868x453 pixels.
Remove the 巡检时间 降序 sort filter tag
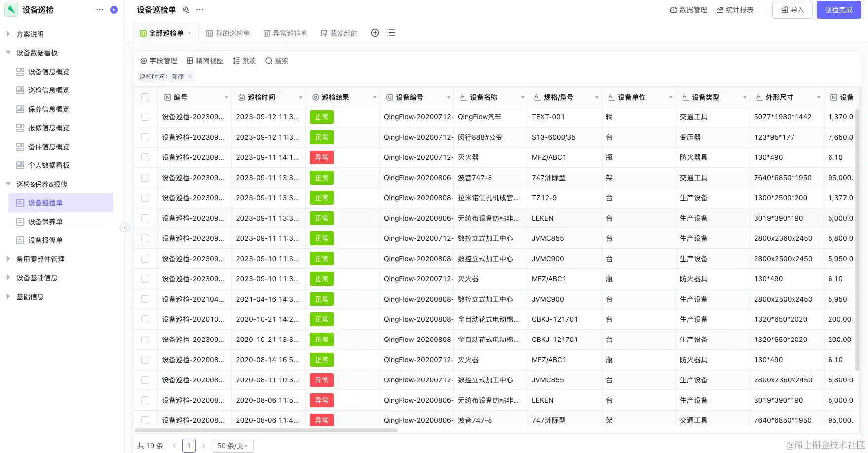pos(190,76)
